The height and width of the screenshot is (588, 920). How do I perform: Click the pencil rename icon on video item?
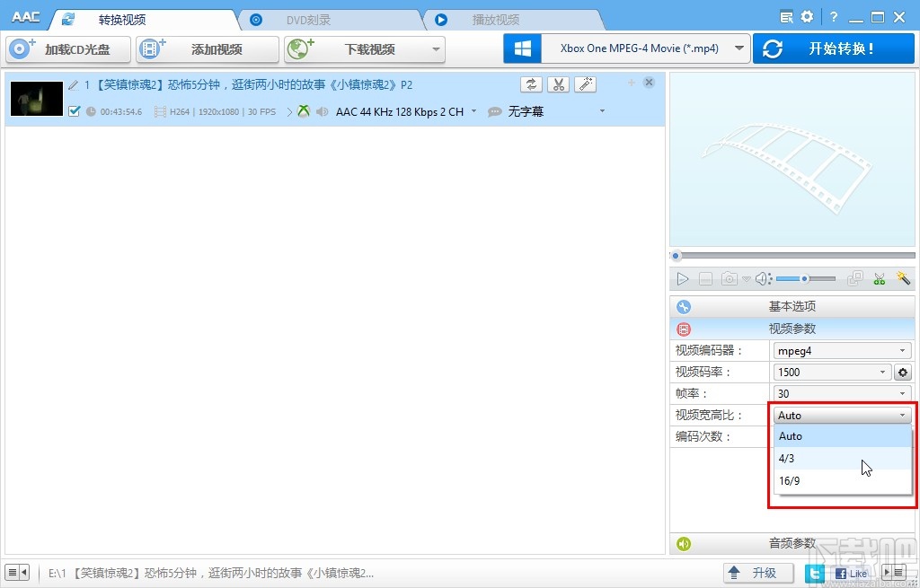click(x=74, y=85)
